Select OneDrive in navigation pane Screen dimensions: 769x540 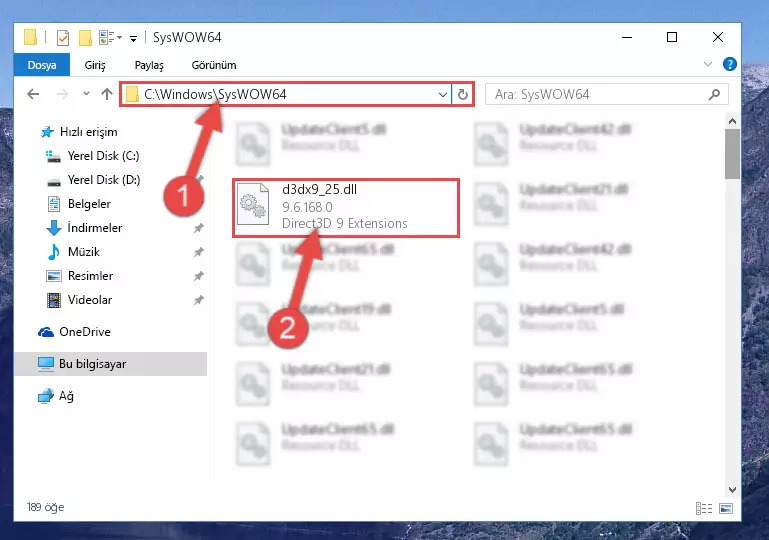tap(85, 332)
